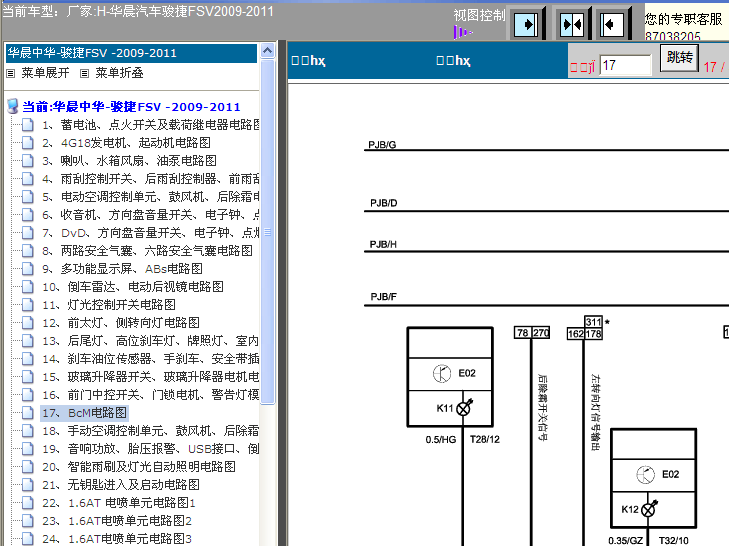Screen dimensions: 729x546
Task: Click the T28/12 connector label
Action: coord(485,439)
